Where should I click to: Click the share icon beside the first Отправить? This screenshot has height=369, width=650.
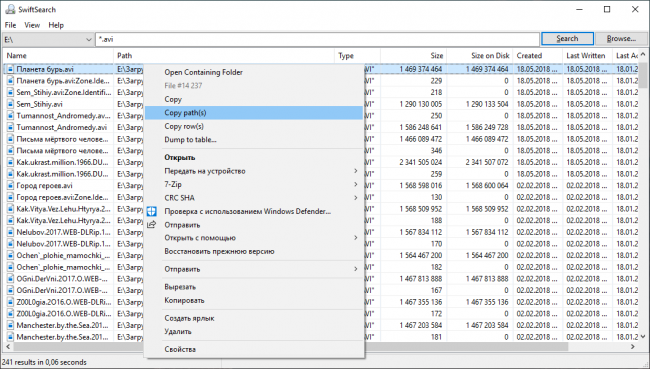tap(152, 225)
